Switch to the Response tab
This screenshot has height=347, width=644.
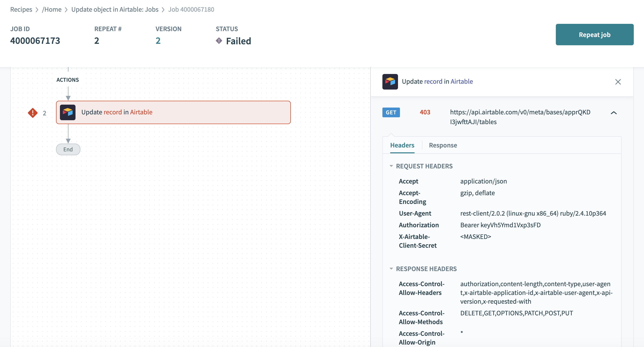[x=443, y=145]
